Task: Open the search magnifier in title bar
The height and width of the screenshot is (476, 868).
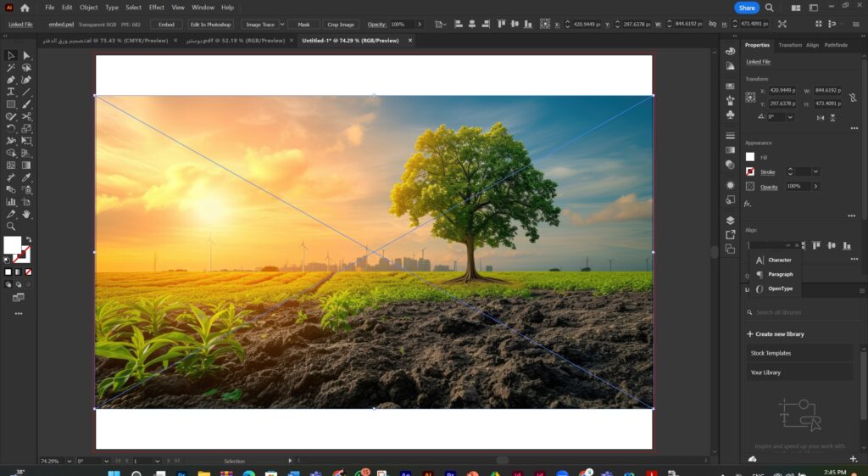Action: tap(770, 8)
